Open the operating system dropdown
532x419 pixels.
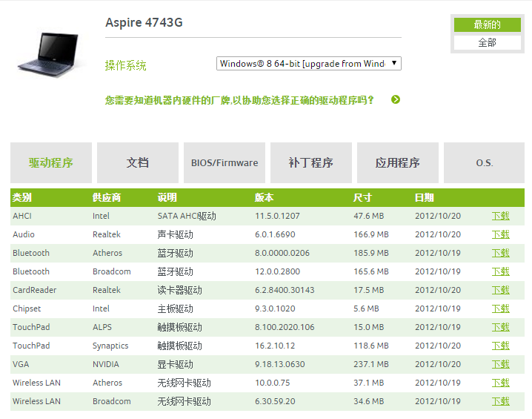pos(309,64)
